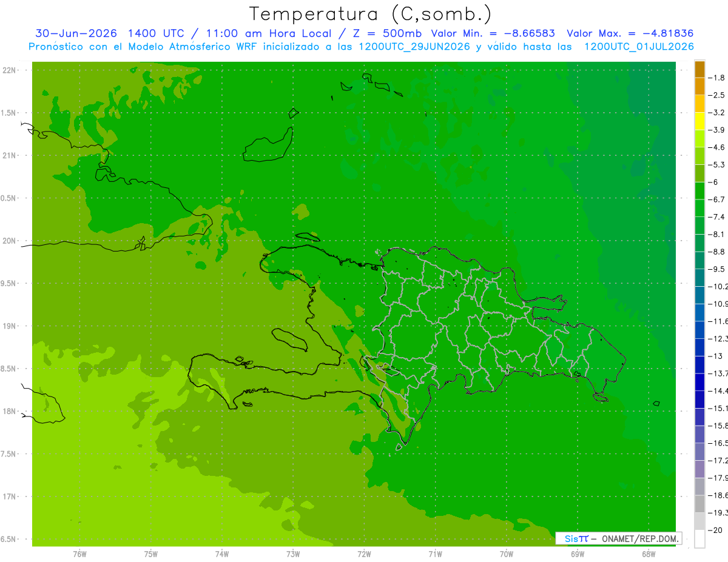Click the '-3.9' colorbar value
The width and height of the screenshot is (728, 562).
pyautogui.click(x=716, y=130)
